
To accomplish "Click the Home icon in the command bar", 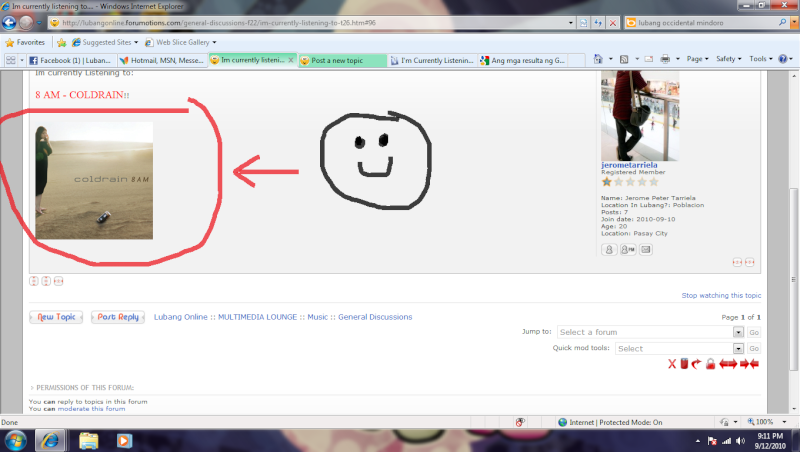I will click(x=598, y=59).
